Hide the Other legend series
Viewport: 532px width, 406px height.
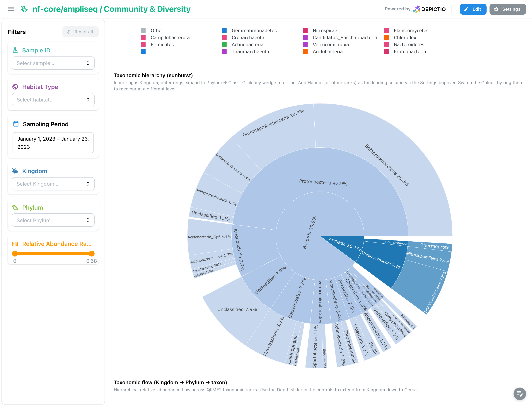152,30
